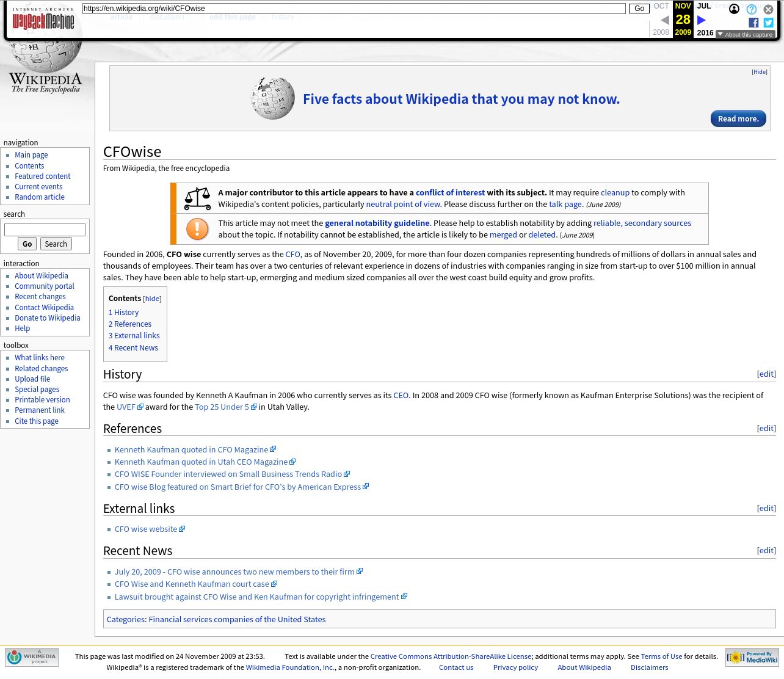The image size is (784, 679).
Task: Click the sidebar Go button
Action: [x=27, y=244]
